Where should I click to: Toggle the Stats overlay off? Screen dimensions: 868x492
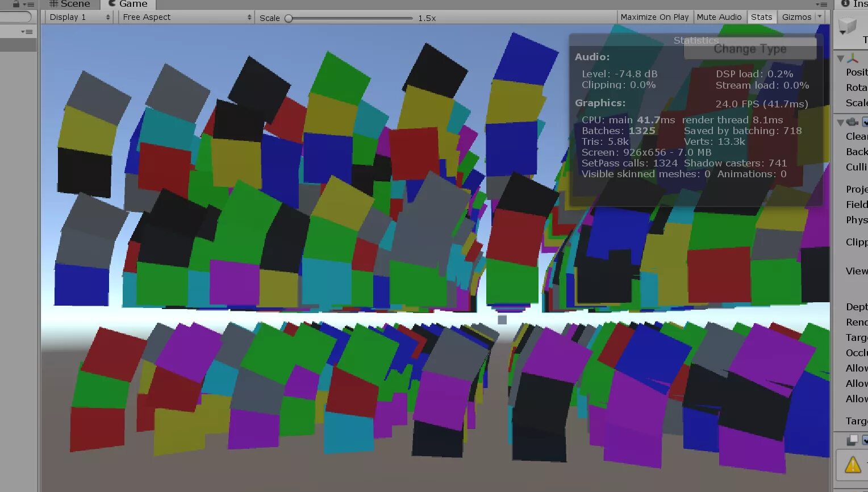click(x=761, y=17)
